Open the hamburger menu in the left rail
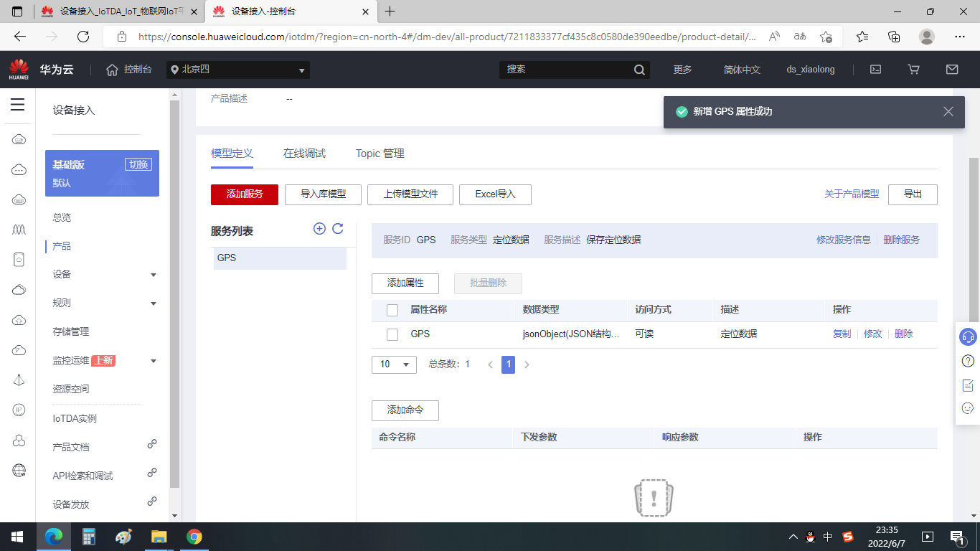The image size is (980, 551). (x=18, y=105)
